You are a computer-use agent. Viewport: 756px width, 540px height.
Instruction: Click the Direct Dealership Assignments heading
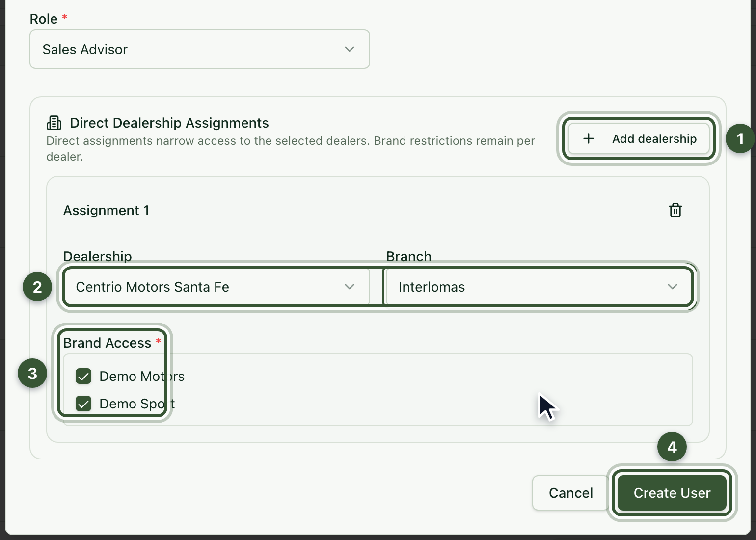tap(169, 123)
